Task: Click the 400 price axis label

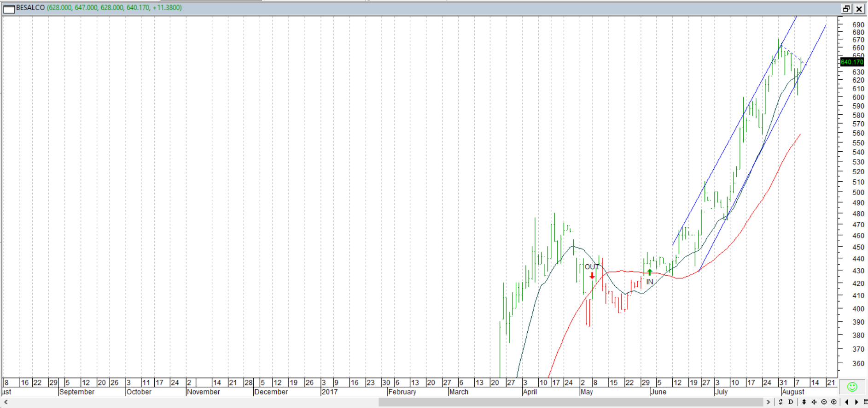Action: coord(858,308)
